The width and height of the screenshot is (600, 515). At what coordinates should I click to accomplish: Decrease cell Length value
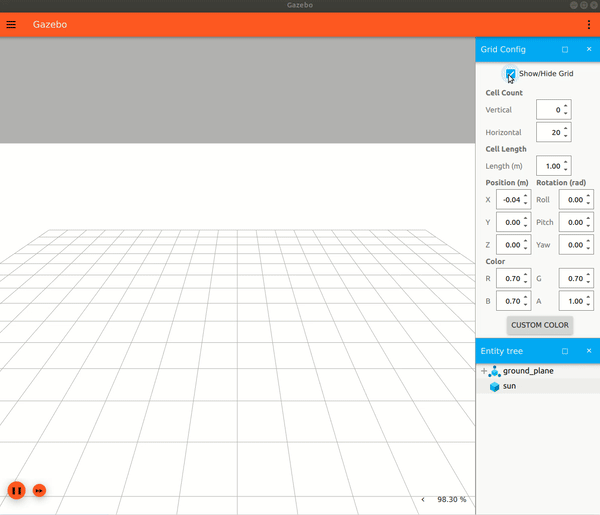point(566,170)
